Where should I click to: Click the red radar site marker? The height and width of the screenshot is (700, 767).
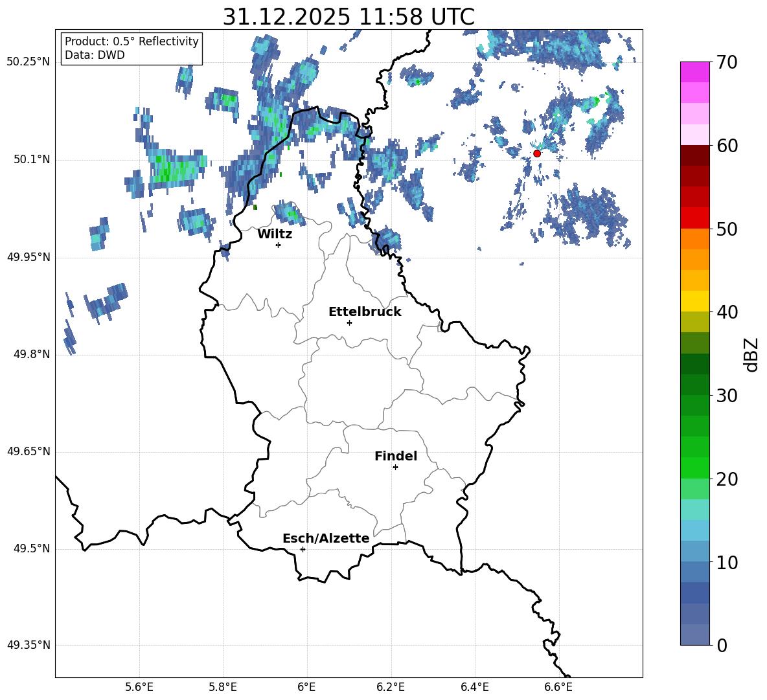coord(536,153)
